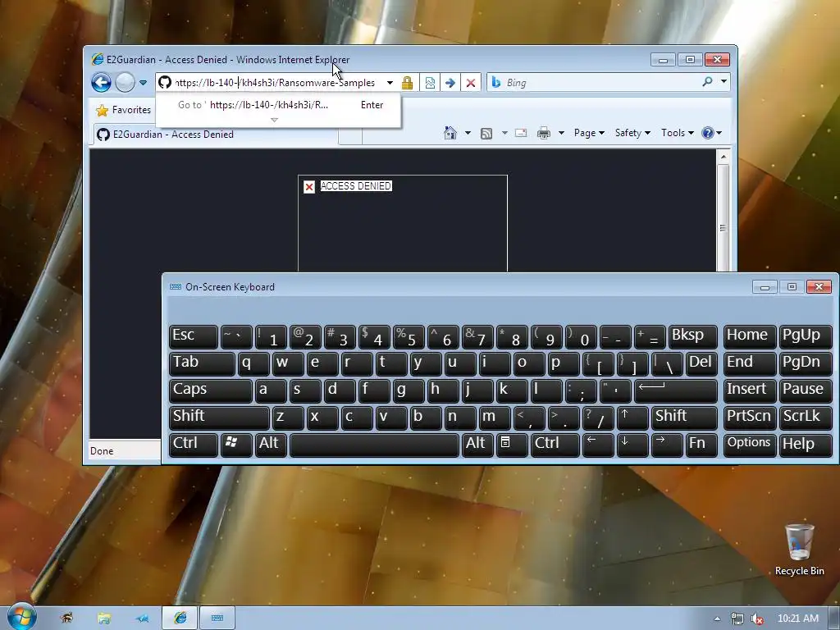Select the Go to suggestion in dropdown

point(279,105)
